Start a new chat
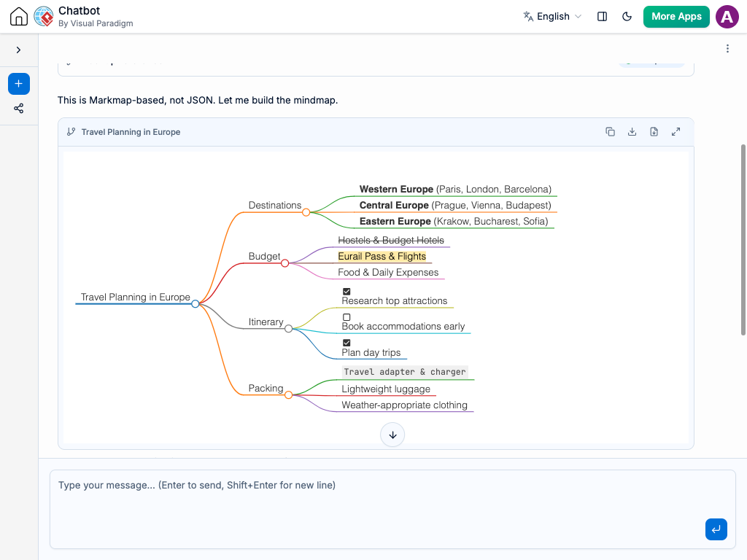Screen dimensions: 747x560 (x=18, y=84)
